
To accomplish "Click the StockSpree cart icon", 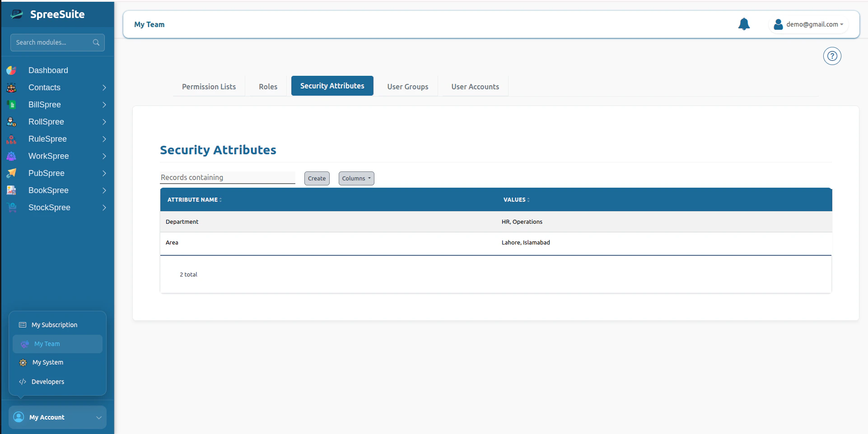I will [x=11, y=208].
